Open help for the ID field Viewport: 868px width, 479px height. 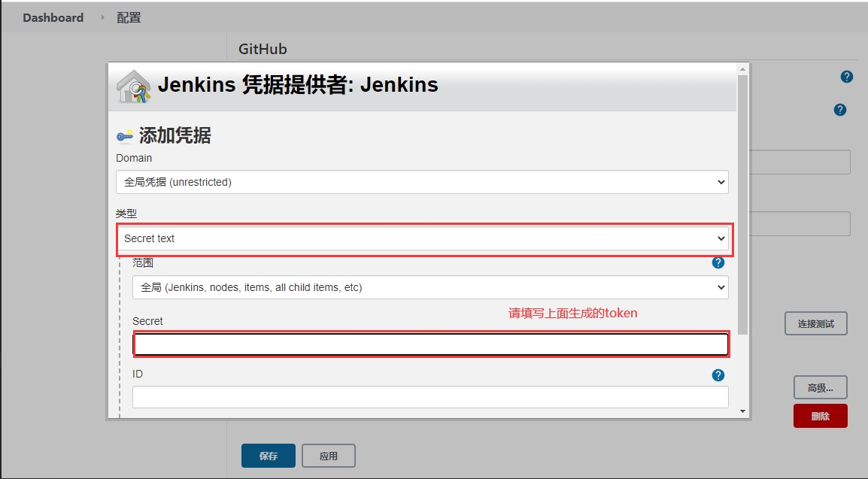click(718, 375)
